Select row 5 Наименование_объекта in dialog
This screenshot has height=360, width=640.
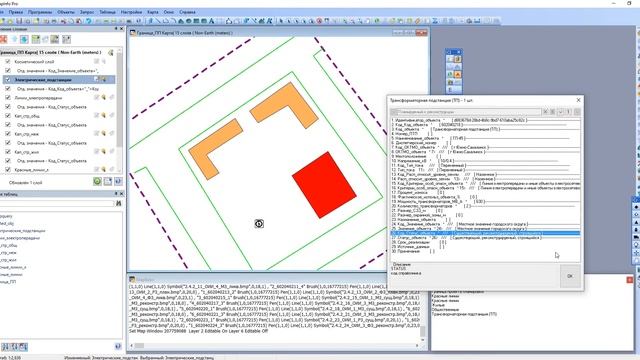pos(485,138)
